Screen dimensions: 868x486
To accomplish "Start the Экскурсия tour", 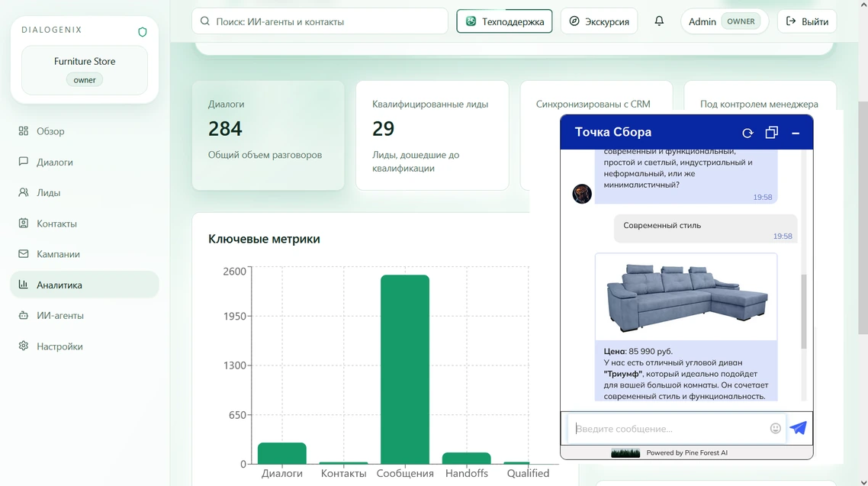I will 599,21.
